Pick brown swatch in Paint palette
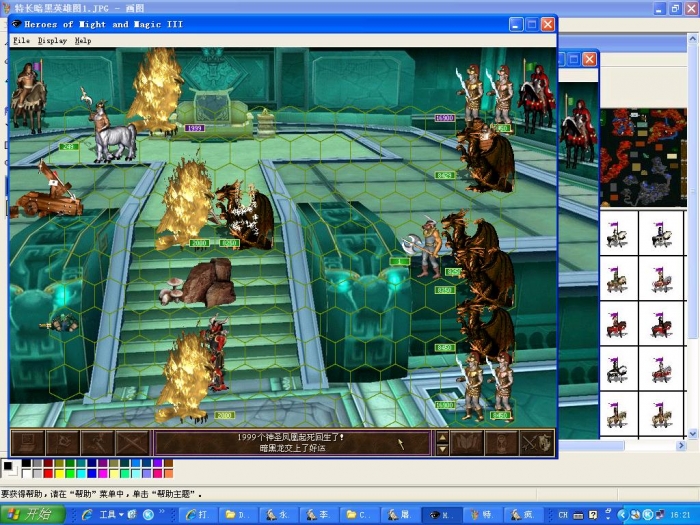The width and height of the screenshot is (700, 525). point(168,463)
